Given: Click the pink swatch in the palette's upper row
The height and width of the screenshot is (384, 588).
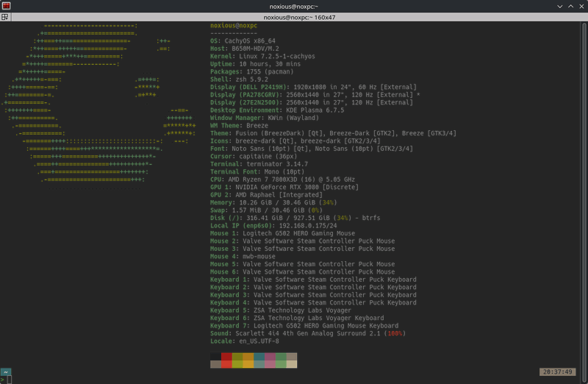Looking at the screenshot, I should coord(270,356).
